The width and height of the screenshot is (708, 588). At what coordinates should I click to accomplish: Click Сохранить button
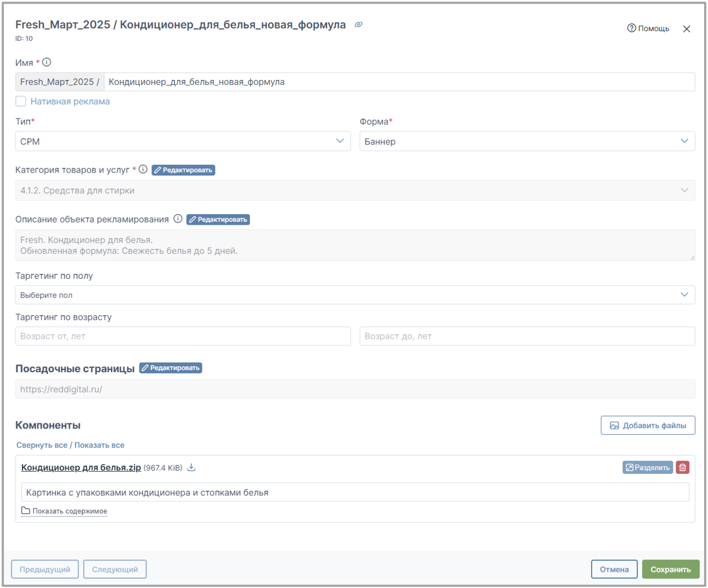click(671, 570)
